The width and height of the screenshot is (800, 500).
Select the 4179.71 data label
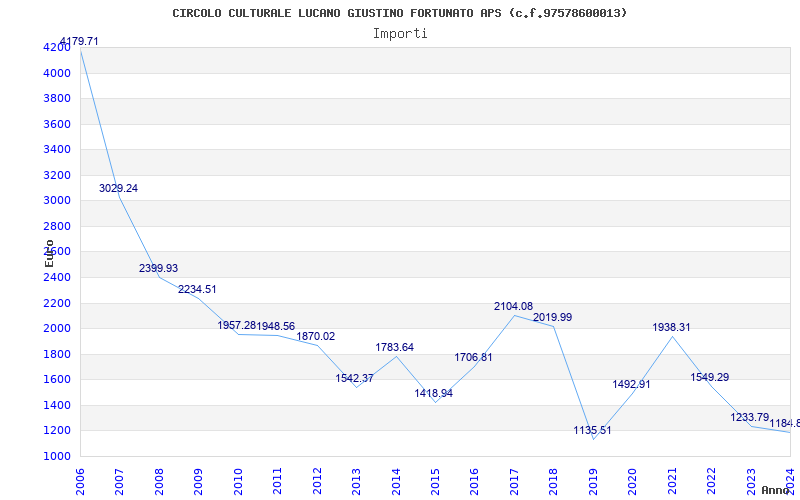point(79,41)
